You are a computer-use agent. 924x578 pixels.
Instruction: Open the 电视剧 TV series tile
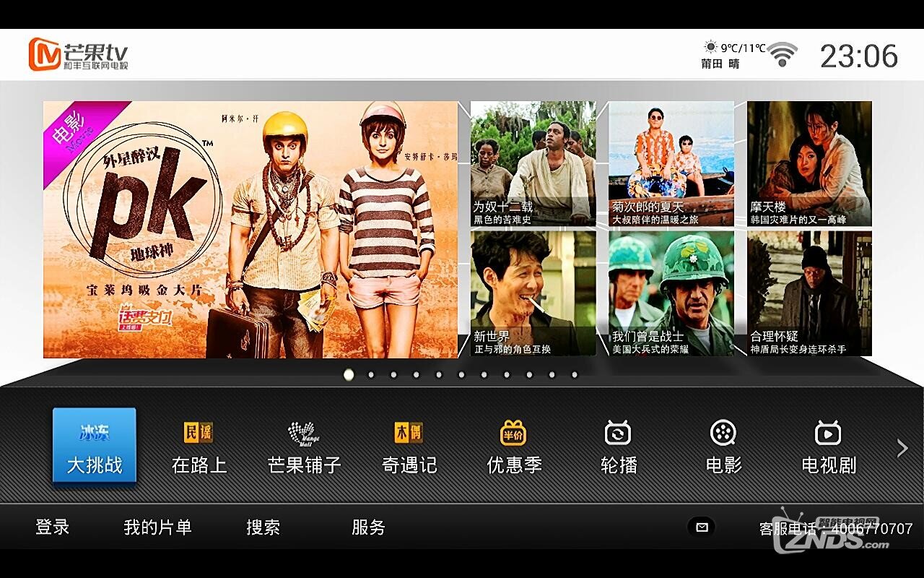(828, 449)
